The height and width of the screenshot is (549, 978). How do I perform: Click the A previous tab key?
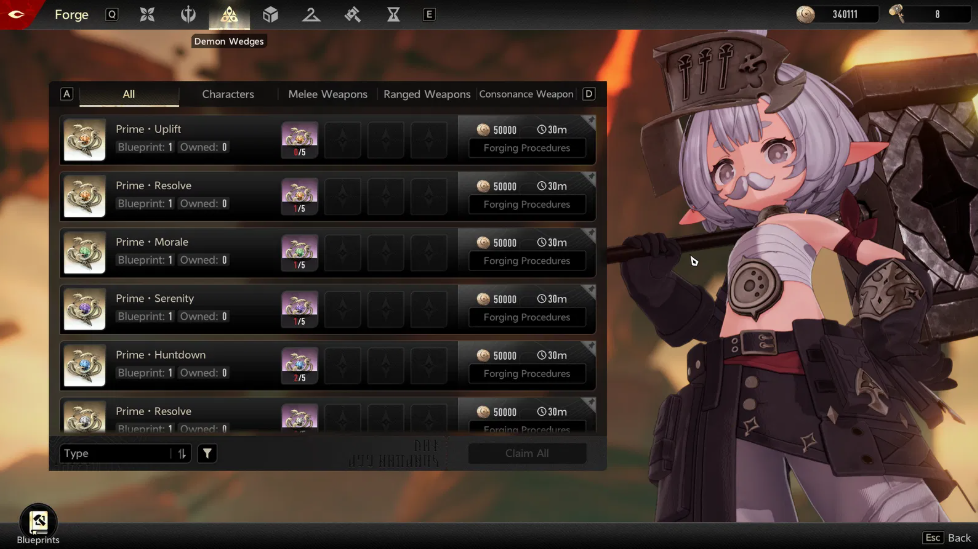pyautogui.click(x=67, y=94)
